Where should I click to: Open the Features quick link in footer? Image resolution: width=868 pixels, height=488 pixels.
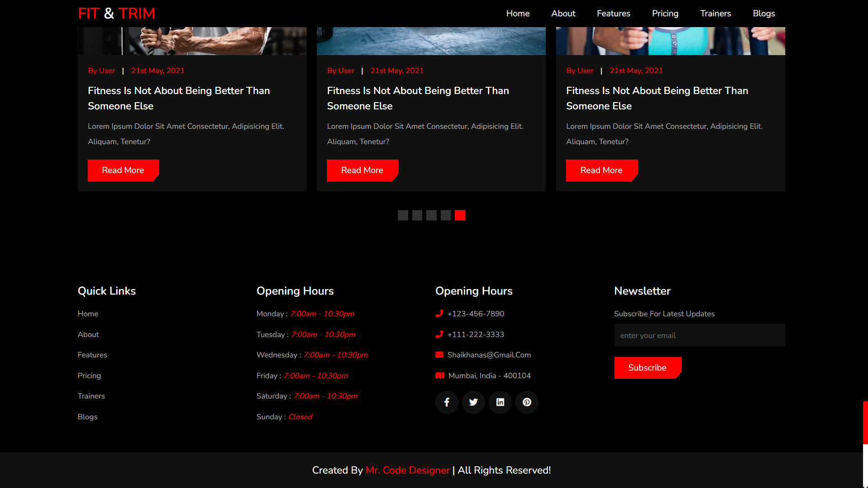pyautogui.click(x=92, y=355)
